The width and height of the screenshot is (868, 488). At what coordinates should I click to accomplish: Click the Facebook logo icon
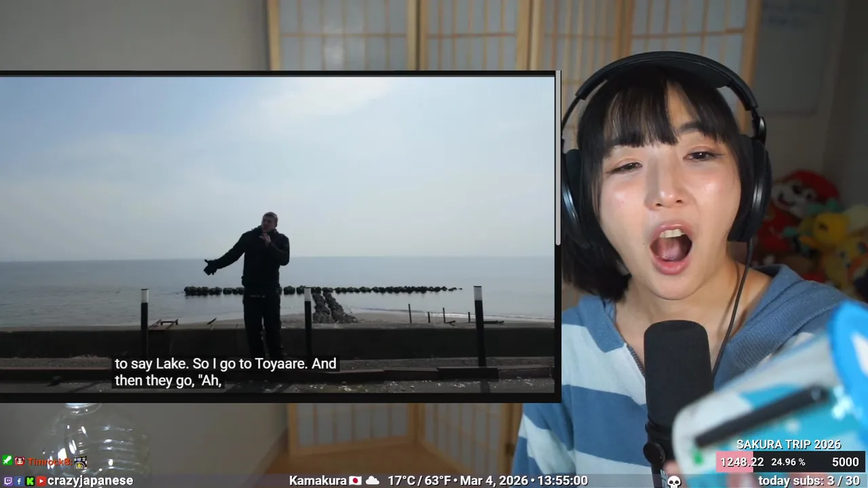point(19,481)
